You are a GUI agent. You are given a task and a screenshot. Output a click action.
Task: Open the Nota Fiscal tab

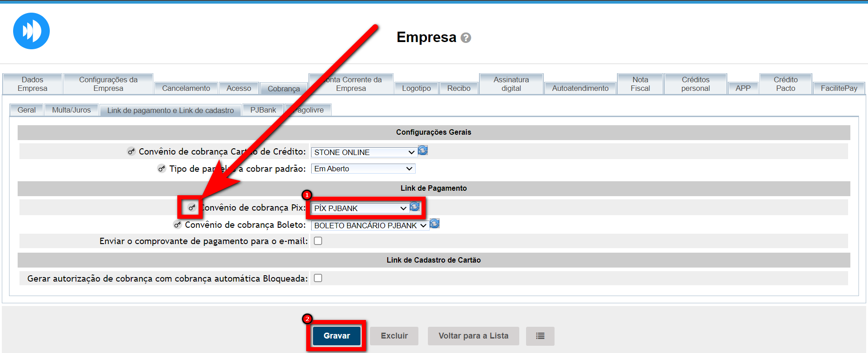[640, 84]
